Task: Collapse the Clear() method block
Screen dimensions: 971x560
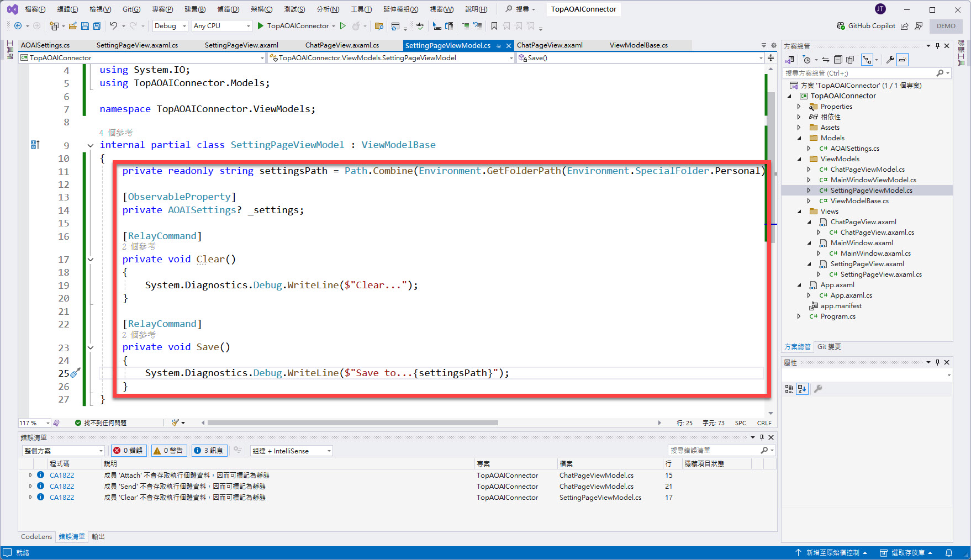Action: (x=91, y=260)
